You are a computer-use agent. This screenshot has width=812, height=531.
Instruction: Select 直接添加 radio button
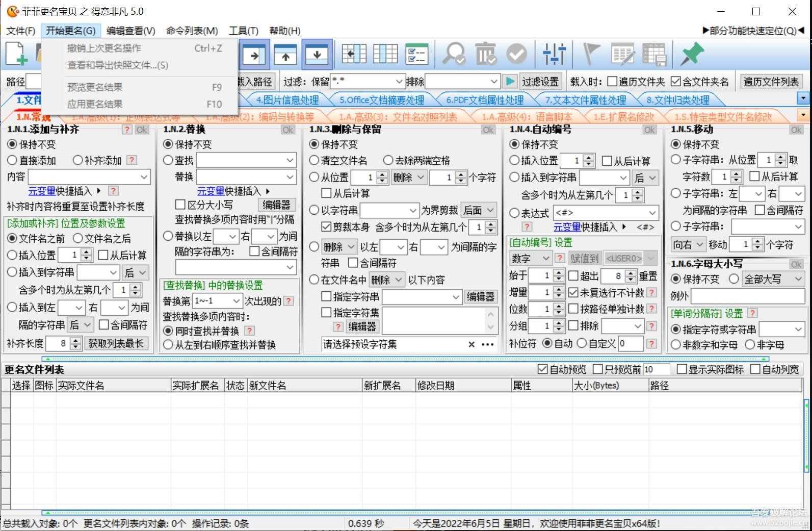coord(12,160)
